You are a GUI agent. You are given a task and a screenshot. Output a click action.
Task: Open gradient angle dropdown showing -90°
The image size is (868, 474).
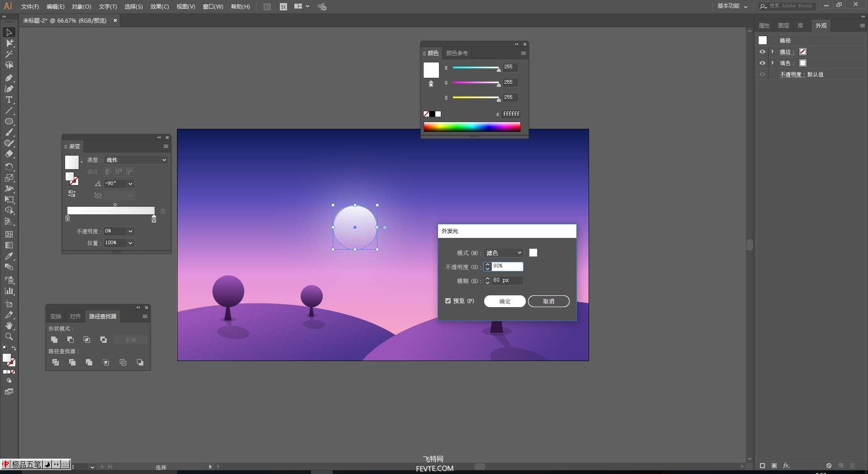point(130,184)
